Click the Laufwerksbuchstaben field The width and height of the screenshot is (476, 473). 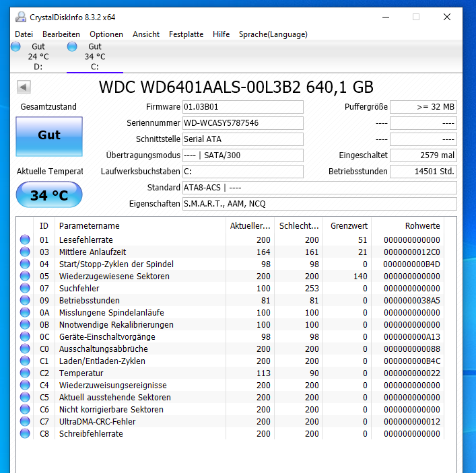243,172
